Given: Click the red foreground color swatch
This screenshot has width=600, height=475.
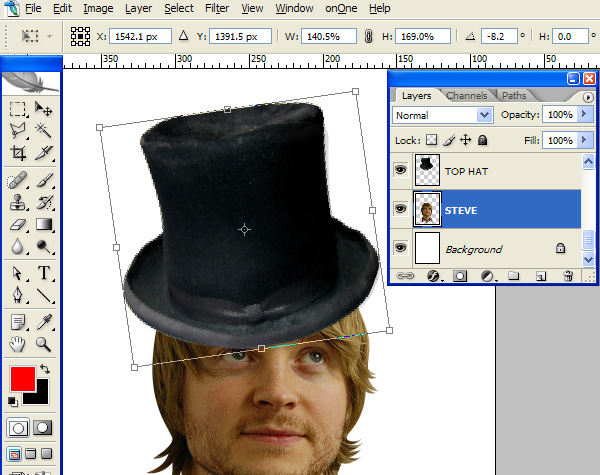Looking at the screenshot, I should (23, 379).
